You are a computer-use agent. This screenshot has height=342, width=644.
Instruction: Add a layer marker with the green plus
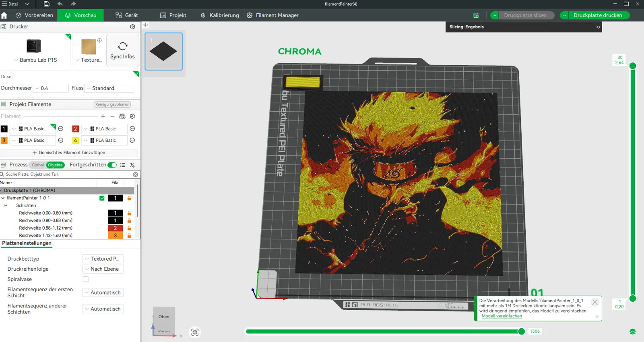click(633, 66)
